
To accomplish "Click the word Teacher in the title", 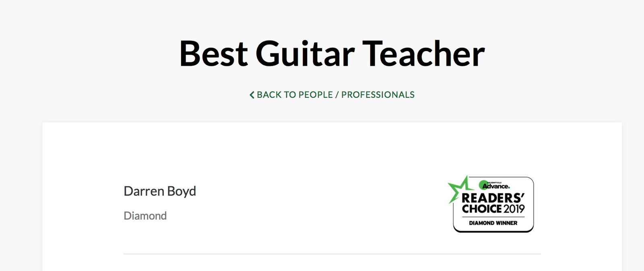I will click(x=423, y=54).
